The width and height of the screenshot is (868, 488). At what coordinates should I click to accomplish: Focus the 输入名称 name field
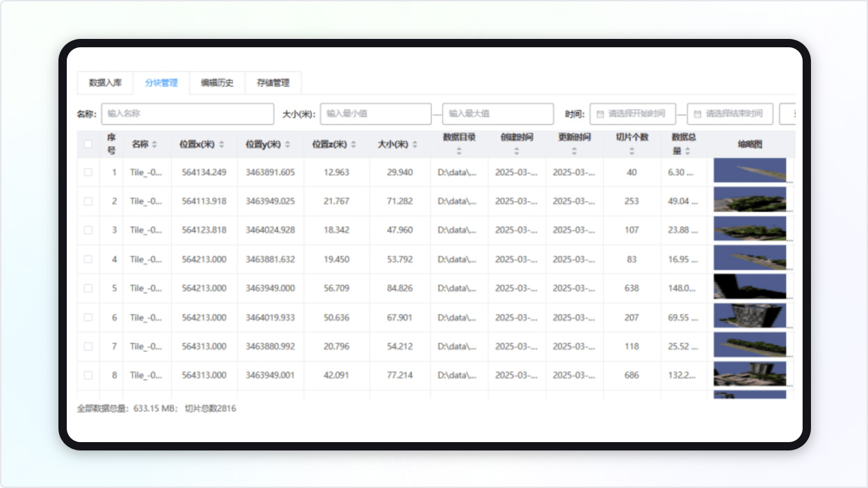[x=188, y=114]
